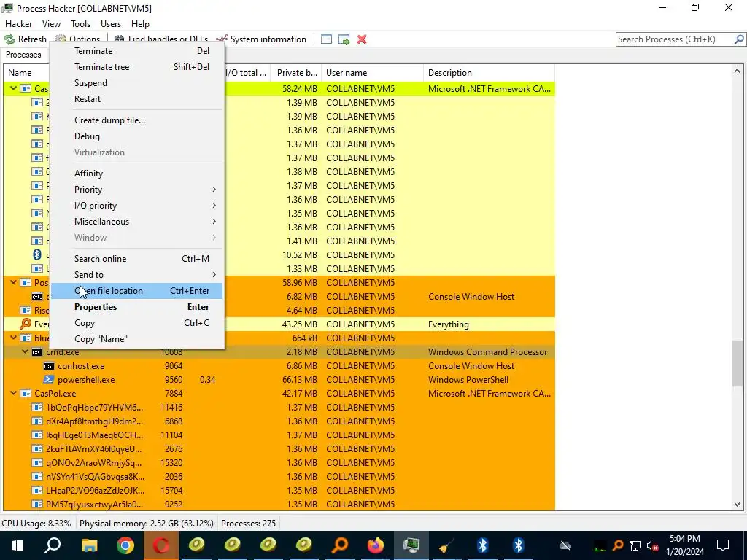Expand the I/O priority submenu
747x560 pixels.
136,206
